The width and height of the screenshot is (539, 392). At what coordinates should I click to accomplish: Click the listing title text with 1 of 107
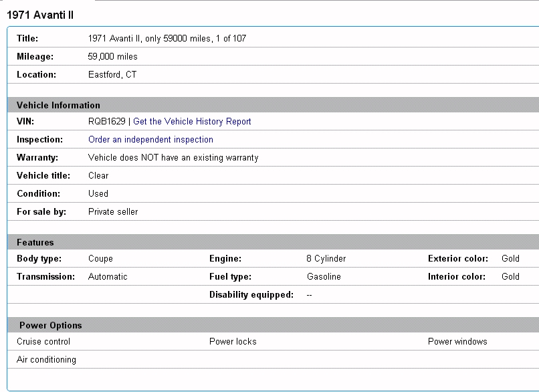point(167,39)
